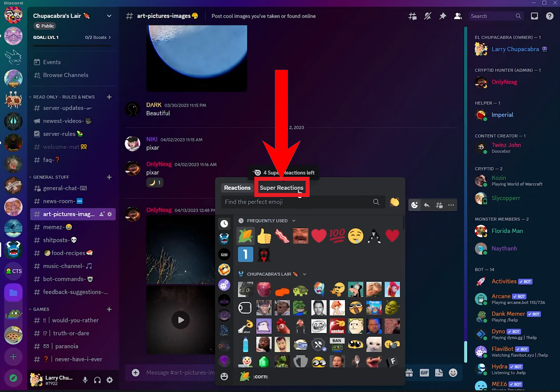The image size is (560, 392).
Task: Open art-pictures-images channel settings gear
Action: coord(110,214)
